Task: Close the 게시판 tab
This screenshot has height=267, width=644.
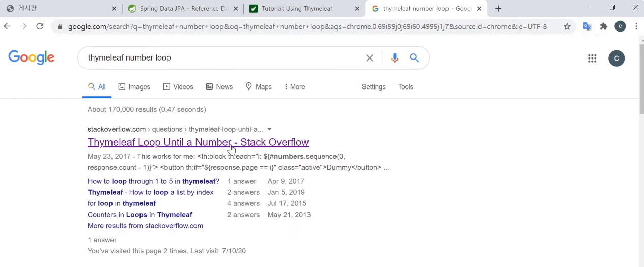Action: [x=114, y=9]
